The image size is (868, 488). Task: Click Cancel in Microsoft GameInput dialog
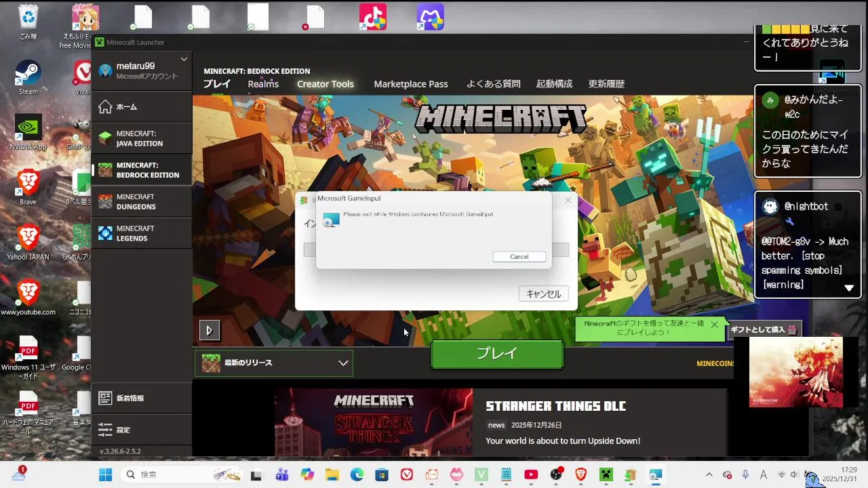click(519, 257)
